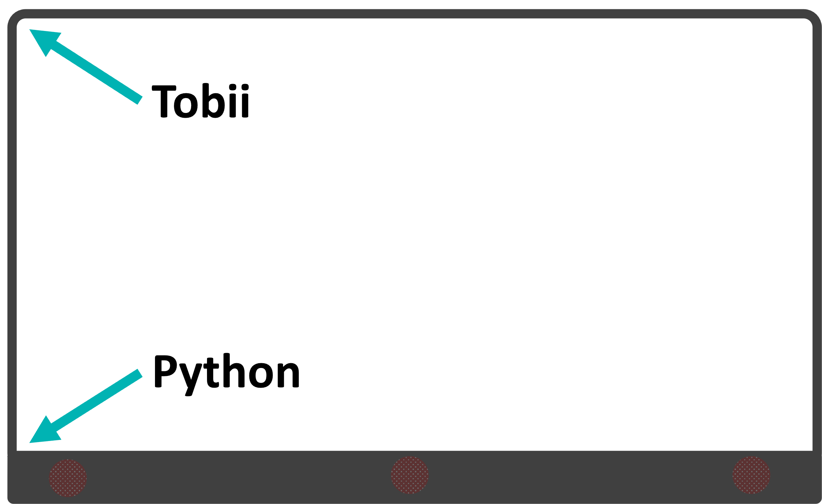Click the Tobii text label
This screenshot has height=504, width=822.
pyautogui.click(x=200, y=101)
